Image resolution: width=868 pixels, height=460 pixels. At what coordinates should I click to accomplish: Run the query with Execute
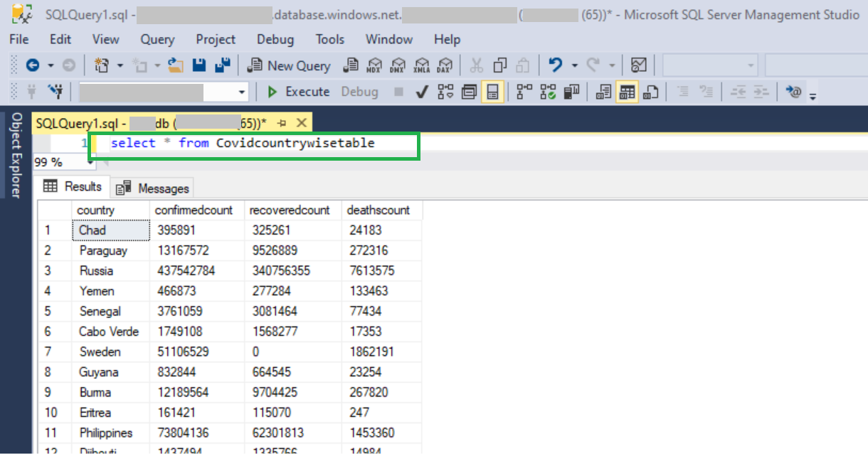pyautogui.click(x=298, y=92)
